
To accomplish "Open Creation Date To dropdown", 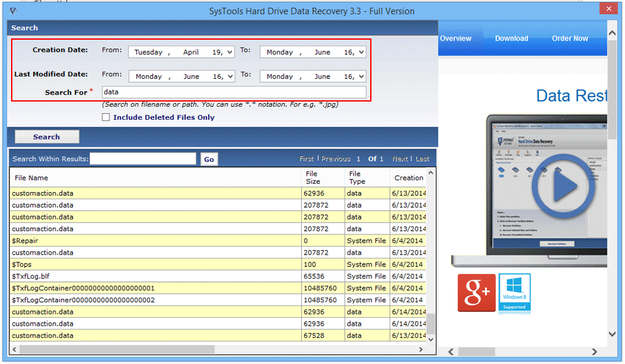I will [361, 52].
